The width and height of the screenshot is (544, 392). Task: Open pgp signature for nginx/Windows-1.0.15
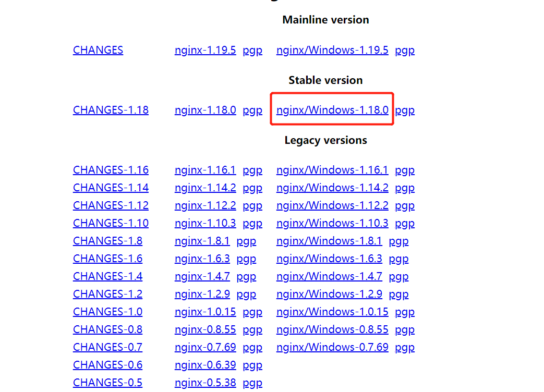(x=405, y=312)
